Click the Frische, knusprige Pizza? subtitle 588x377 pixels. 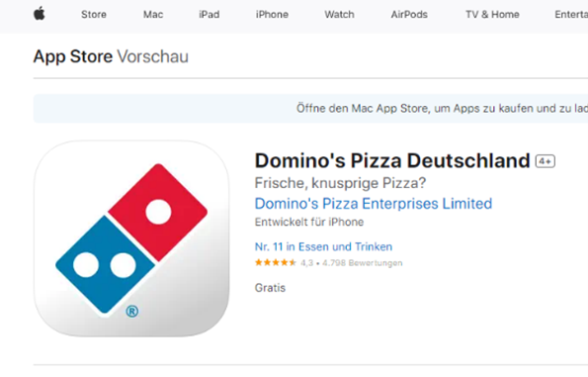(x=340, y=183)
